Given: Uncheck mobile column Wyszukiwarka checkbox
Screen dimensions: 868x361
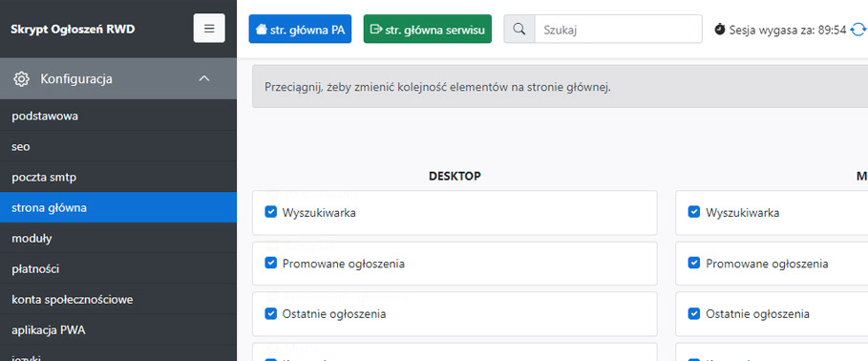Looking at the screenshot, I should [x=693, y=212].
